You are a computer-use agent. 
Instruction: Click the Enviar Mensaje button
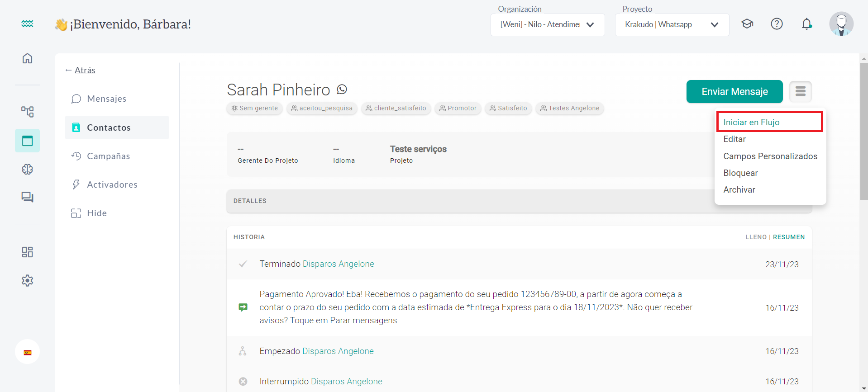pyautogui.click(x=734, y=91)
